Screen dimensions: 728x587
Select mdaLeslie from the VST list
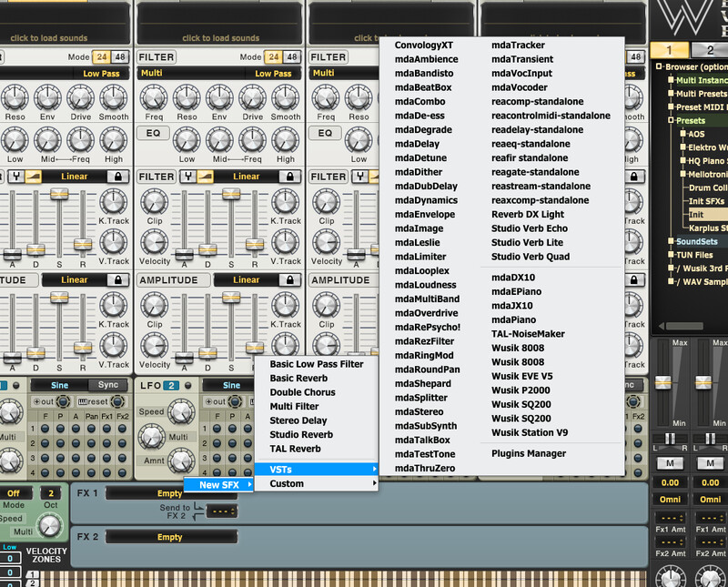click(417, 243)
